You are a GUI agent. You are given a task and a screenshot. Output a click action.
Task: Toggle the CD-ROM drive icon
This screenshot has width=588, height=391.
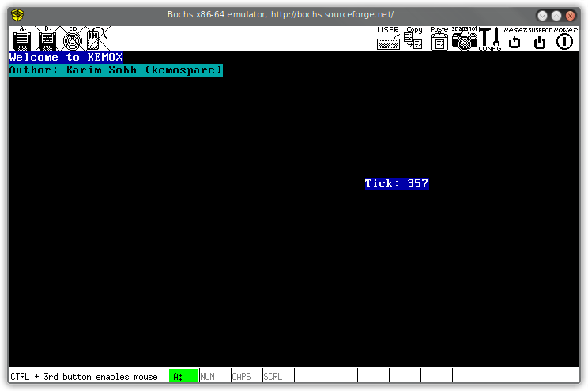pos(73,39)
